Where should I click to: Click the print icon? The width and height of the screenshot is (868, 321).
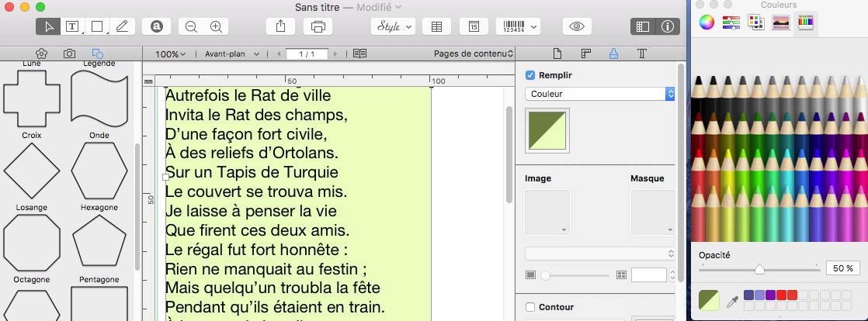pos(318,26)
